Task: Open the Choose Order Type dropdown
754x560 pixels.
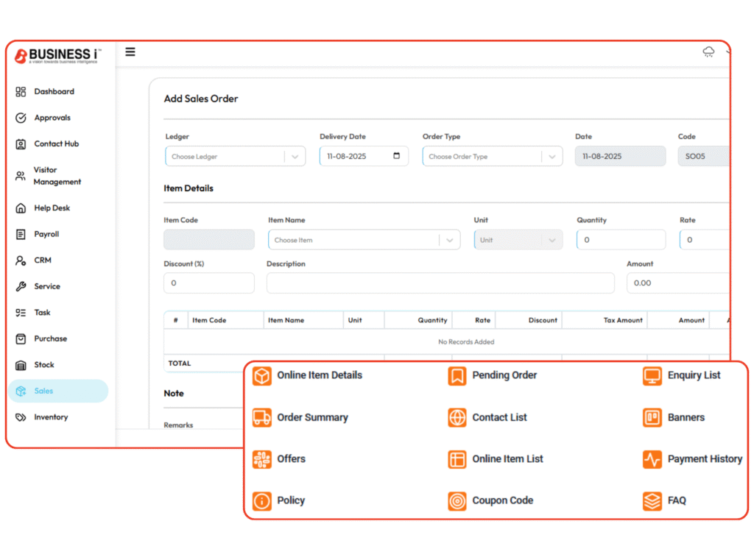Action: pos(552,157)
